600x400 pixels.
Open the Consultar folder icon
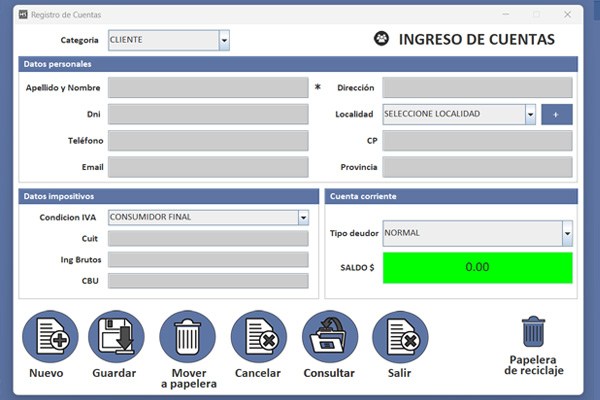[x=329, y=338]
